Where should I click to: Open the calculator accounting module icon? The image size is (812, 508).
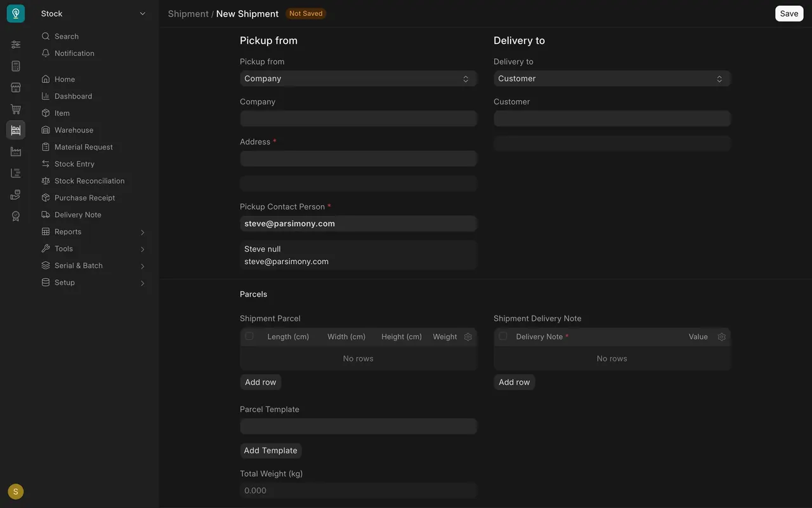16,66
